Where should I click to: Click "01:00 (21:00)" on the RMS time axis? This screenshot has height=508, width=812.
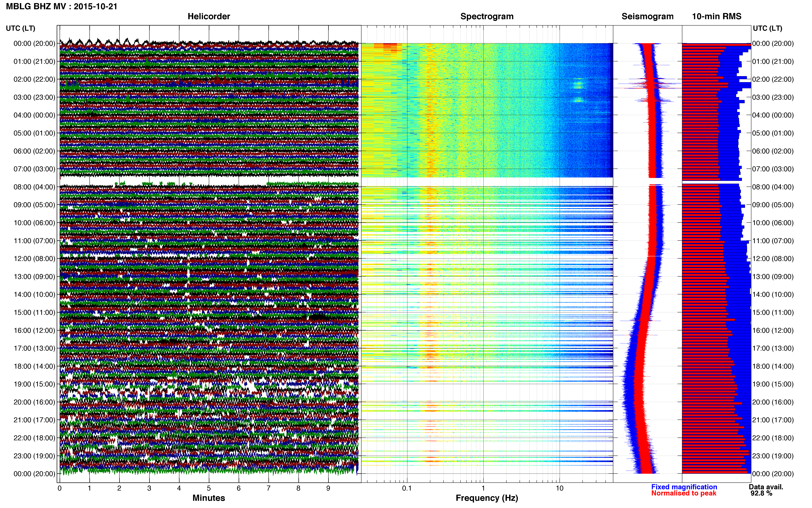coord(773,62)
